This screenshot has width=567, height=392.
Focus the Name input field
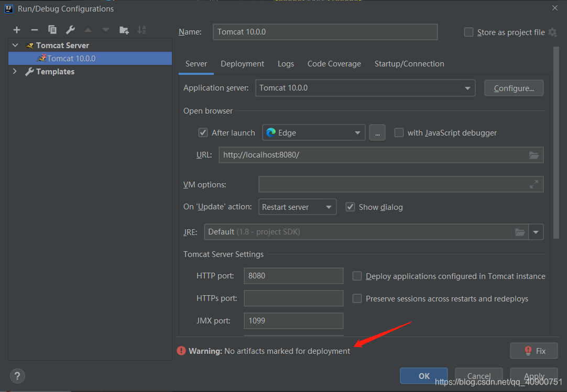click(325, 32)
